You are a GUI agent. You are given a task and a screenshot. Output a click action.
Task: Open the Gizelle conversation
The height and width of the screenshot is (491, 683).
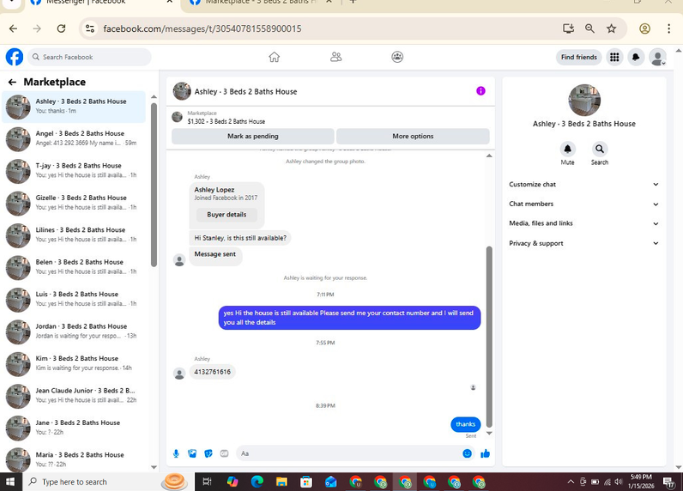(x=74, y=203)
